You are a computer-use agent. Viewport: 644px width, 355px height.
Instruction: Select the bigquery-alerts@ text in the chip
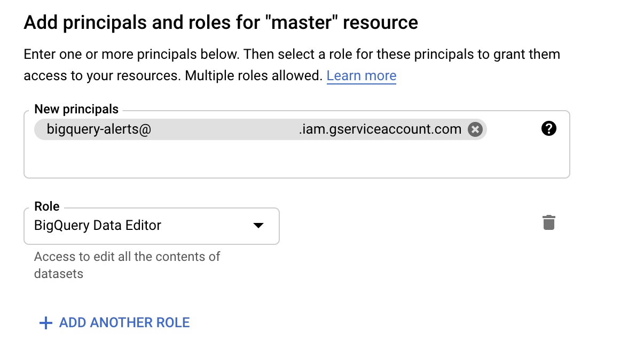coord(99,129)
